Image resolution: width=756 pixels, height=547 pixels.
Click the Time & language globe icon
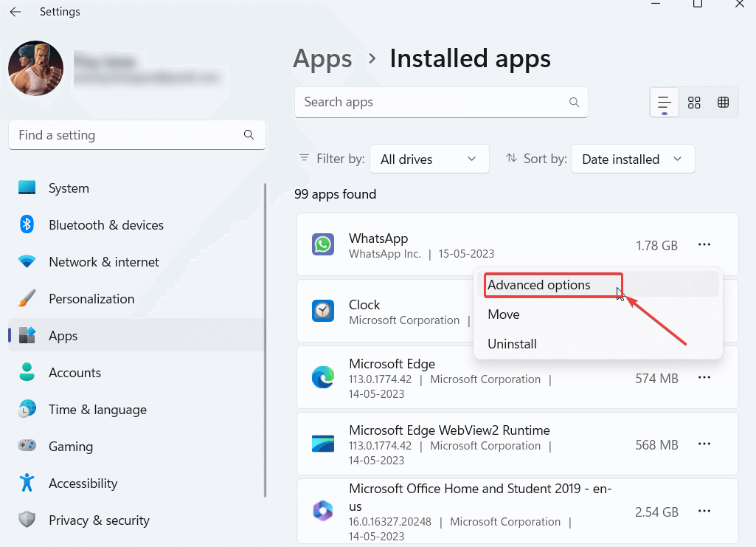click(27, 408)
